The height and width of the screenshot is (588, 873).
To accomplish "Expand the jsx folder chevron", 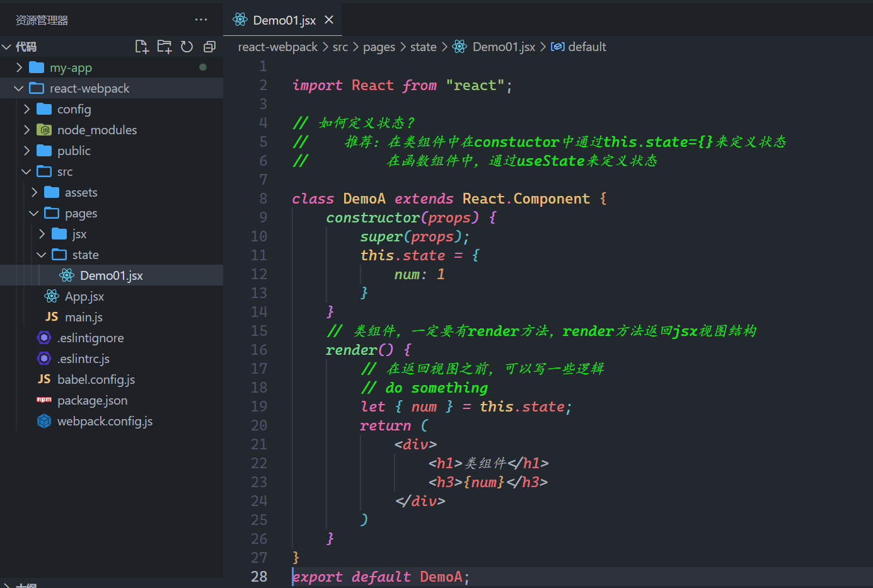I will click(42, 234).
